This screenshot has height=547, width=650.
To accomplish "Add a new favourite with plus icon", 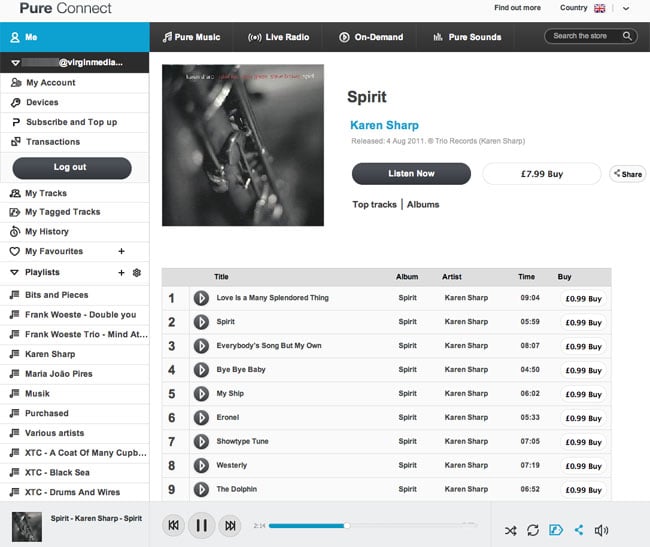I will [x=121, y=251].
